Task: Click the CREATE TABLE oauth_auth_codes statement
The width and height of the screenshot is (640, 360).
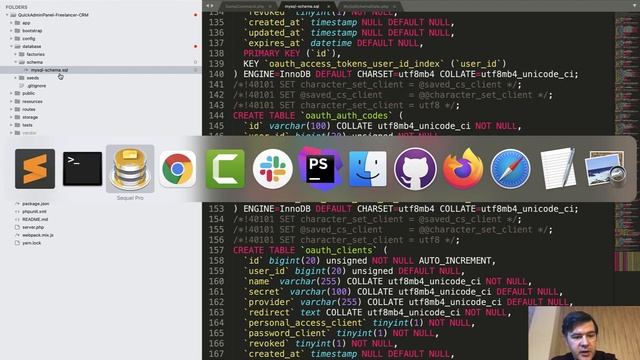Action: (318, 116)
